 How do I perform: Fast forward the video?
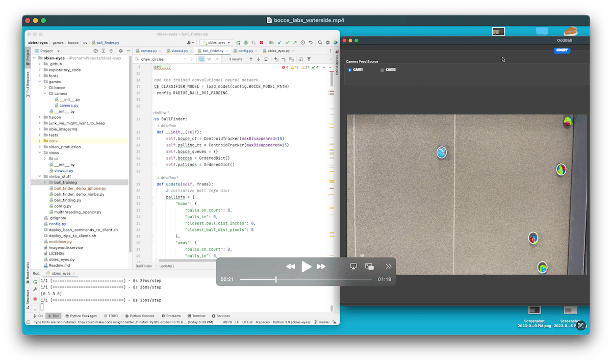click(x=321, y=266)
